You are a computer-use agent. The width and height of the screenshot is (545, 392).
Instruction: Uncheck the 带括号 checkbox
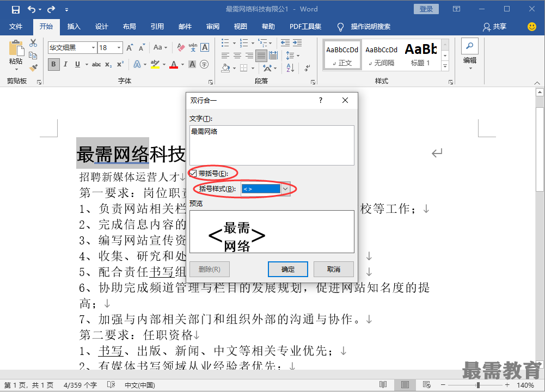click(193, 173)
